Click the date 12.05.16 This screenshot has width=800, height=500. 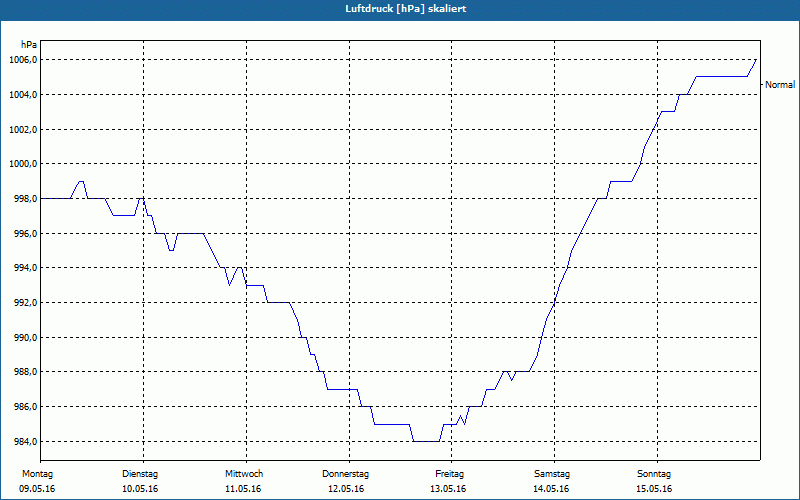pos(346,489)
